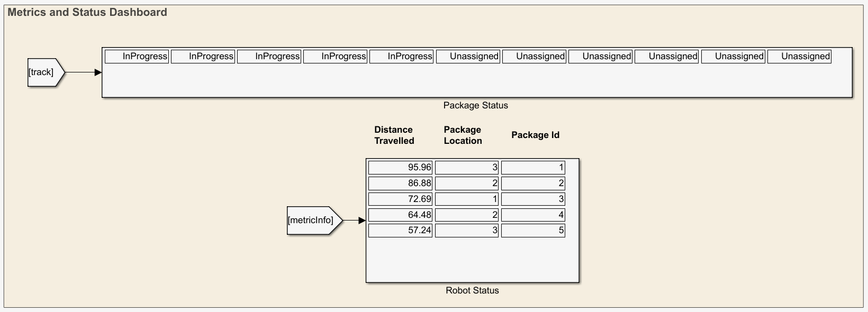
Task: Click the first Unassigned status cell
Action: pos(468,57)
